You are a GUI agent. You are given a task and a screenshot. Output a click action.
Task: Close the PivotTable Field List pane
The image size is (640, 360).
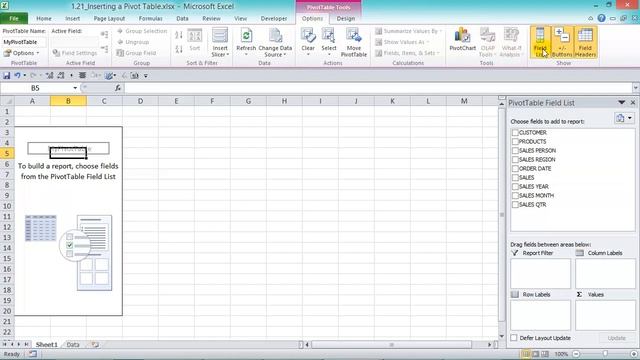[633, 102]
